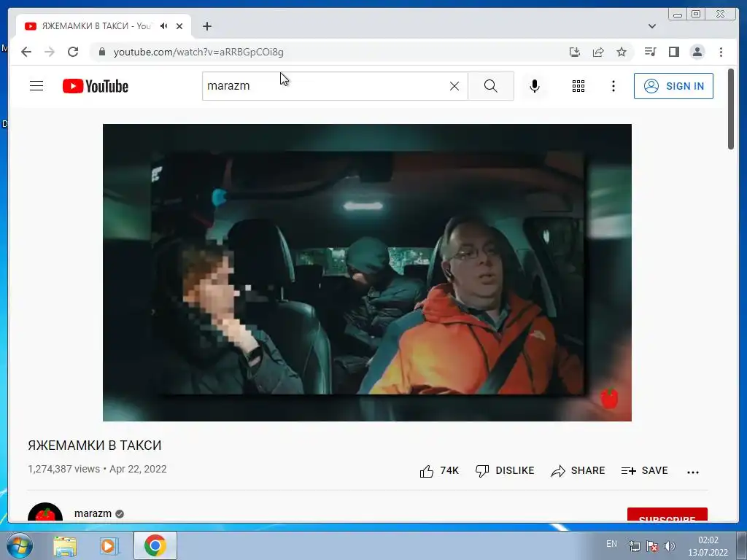Viewport: 747px width, 560px height.
Task: Click video title ЯЖЕМАМКИ В ТАКСИ
Action: 95,446
